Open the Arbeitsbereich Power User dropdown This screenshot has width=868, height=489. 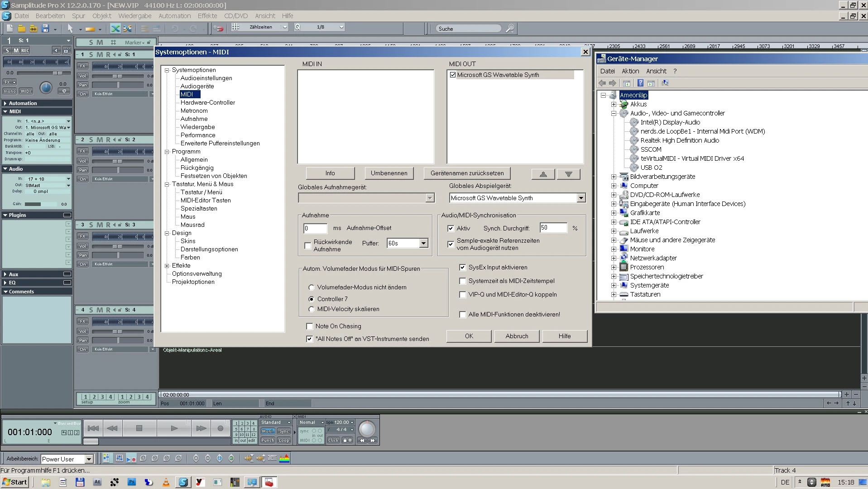pyautogui.click(x=89, y=459)
